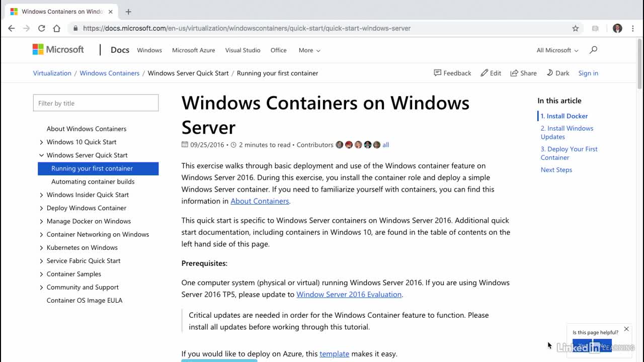Click Windows Server Quick Start breadcrumb
This screenshot has height=362, width=644.
pos(188,73)
